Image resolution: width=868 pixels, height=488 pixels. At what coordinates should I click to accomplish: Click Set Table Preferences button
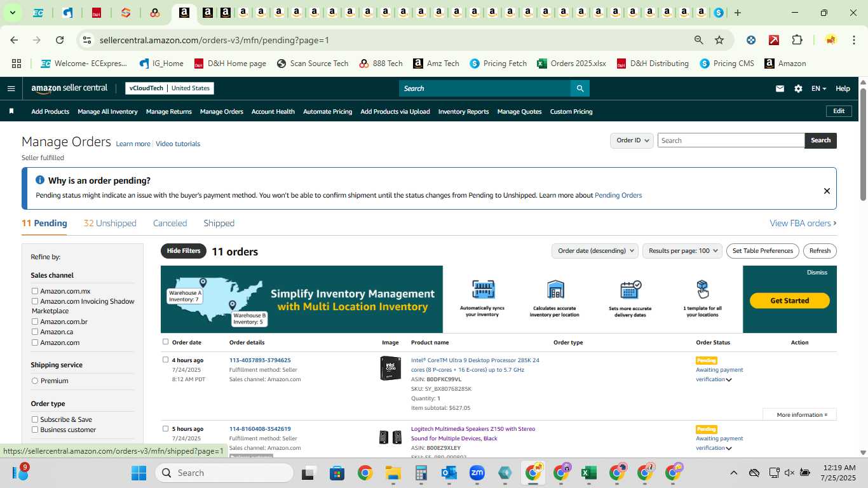[763, 251]
